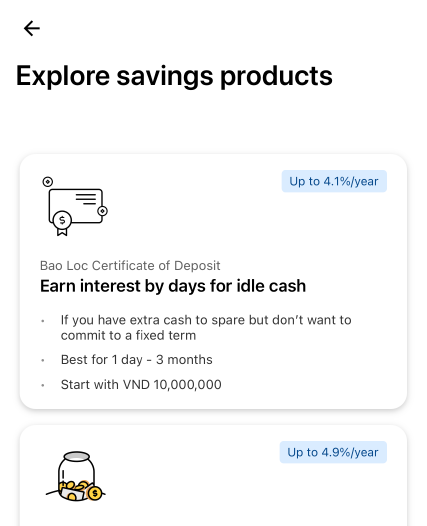The height and width of the screenshot is (526, 427).
Task: Tap 'commit to a fixed term' text line
Action: [x=128, y=335]
